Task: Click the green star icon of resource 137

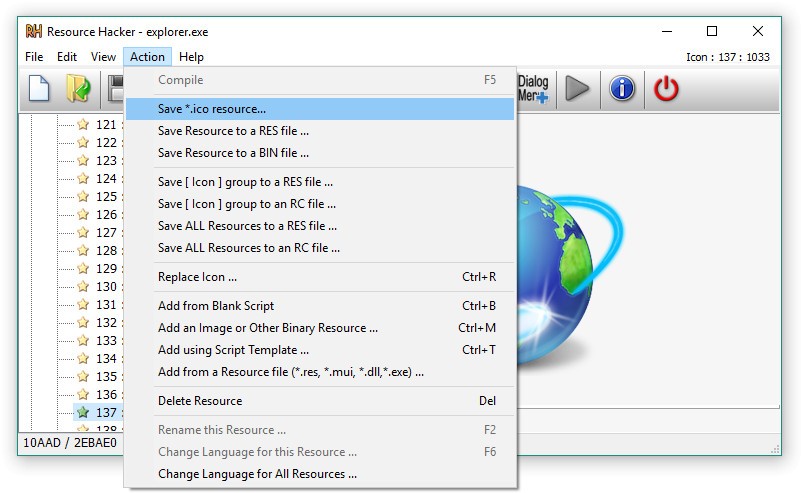Action: tap(83, 412)
